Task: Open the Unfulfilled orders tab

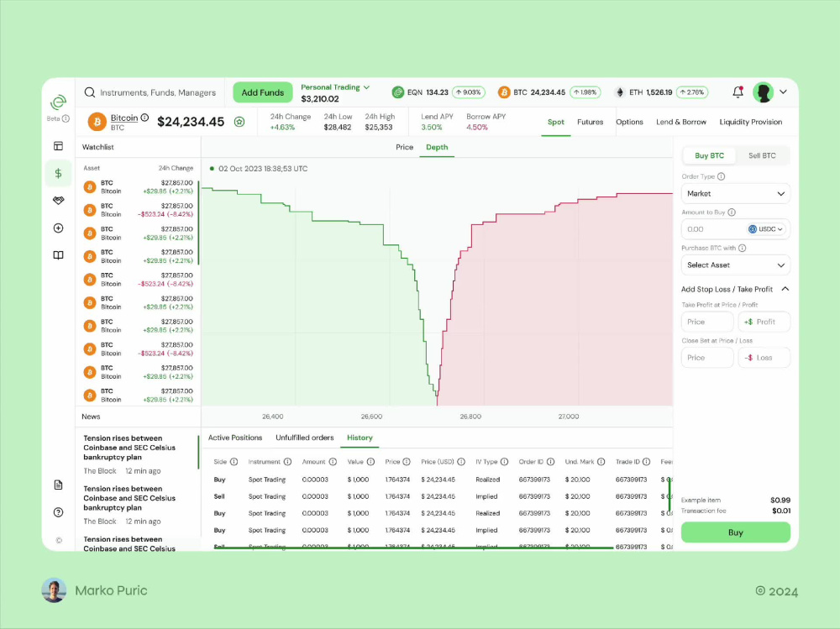Action: pos(304,438)
